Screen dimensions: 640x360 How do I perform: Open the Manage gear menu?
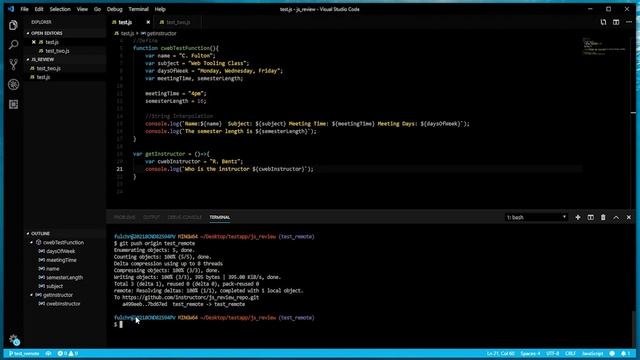pyautogui.click(x=13, y=339)
